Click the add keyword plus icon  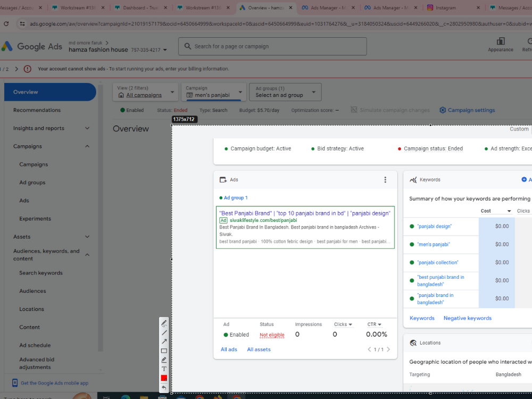click(x=524, y=179)
